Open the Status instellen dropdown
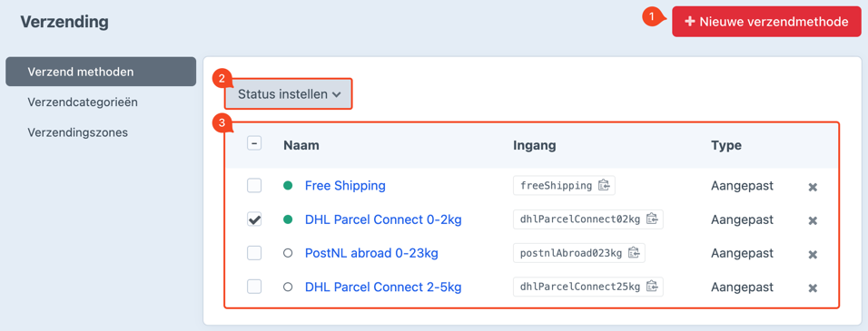Viewport: 868px width, 331px height. (x=289, y=94)
